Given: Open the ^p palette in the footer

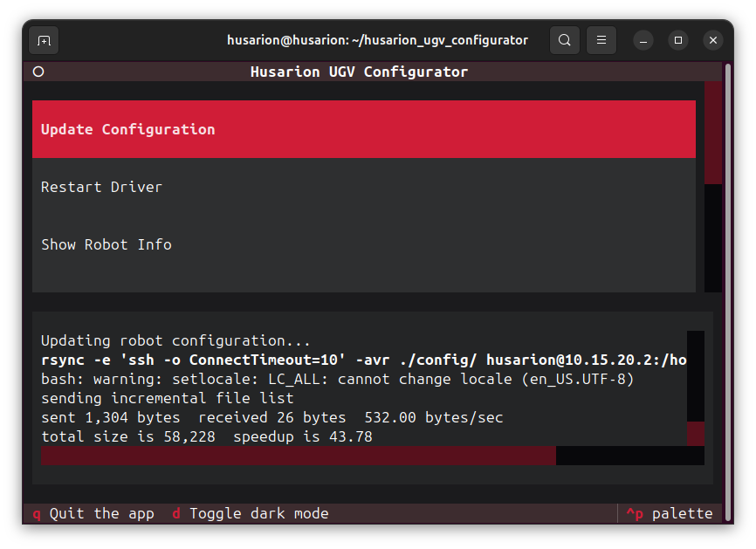Looking at the screenshot, I should pyautogui.click(x=669, y=513).
